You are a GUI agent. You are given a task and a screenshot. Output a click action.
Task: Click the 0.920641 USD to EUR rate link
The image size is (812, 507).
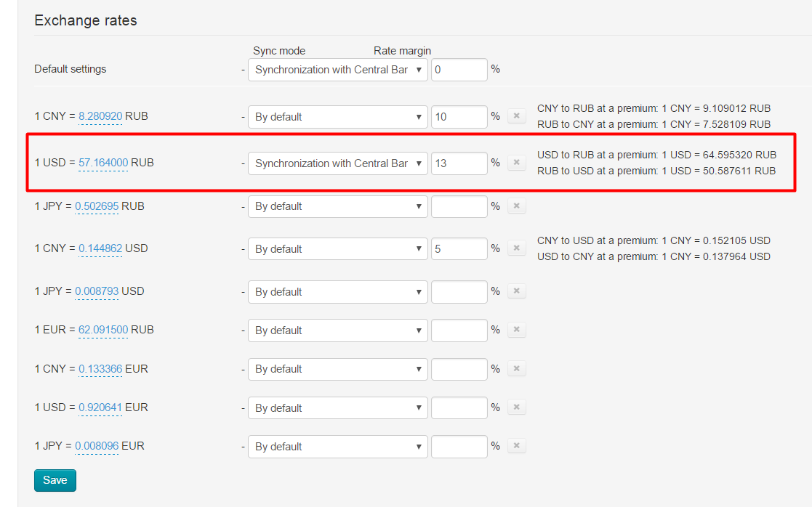coord(100,407)
